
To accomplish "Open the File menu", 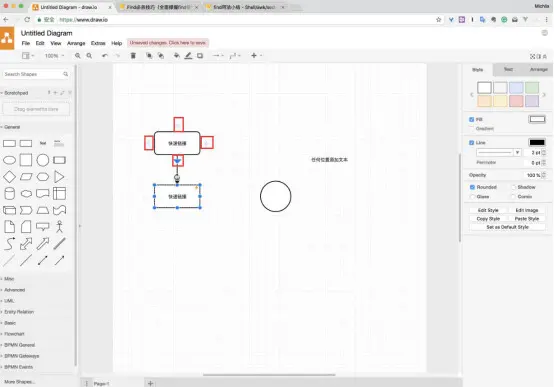I will click(26, 43).
